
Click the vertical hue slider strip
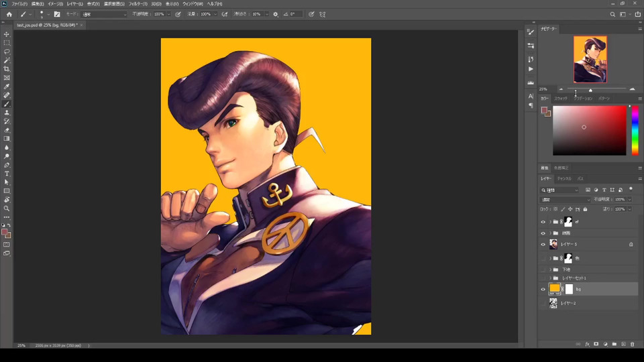(x=635, y=131)
